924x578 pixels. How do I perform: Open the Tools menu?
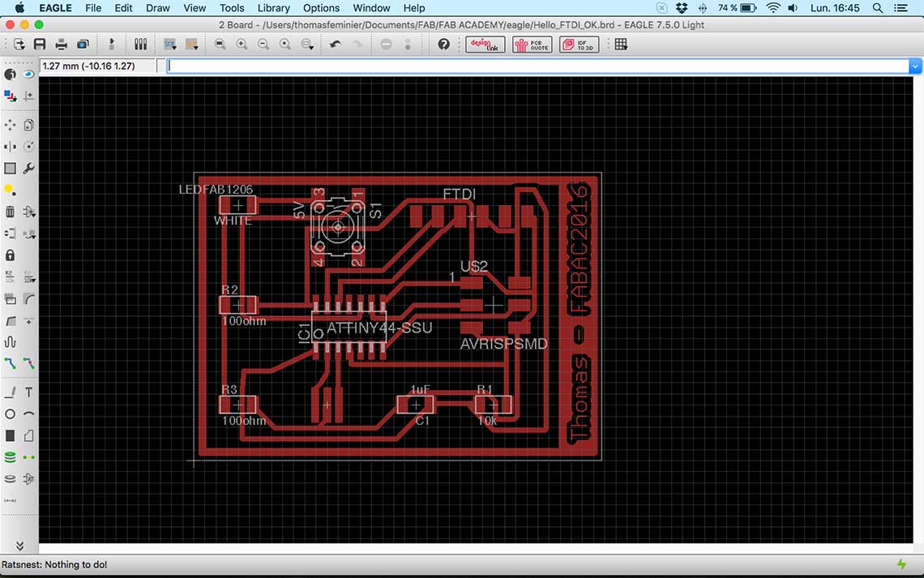pos(232,8)
